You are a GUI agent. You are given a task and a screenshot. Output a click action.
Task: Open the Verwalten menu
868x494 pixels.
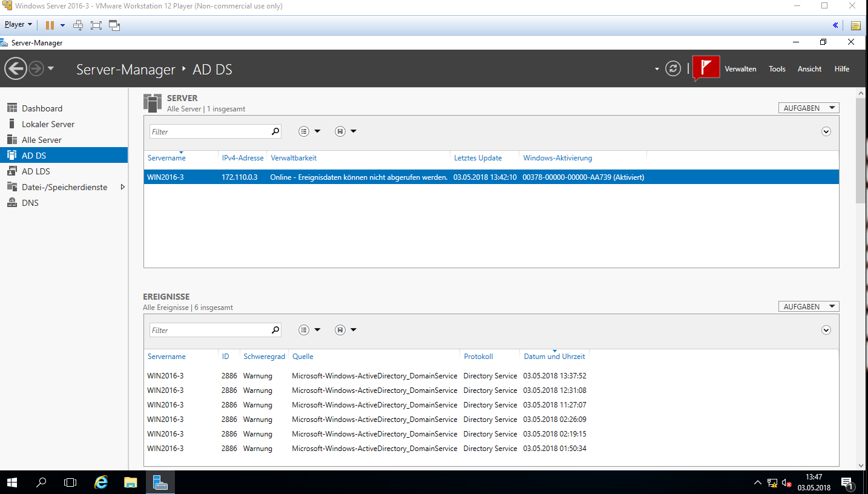pos(740,69)
